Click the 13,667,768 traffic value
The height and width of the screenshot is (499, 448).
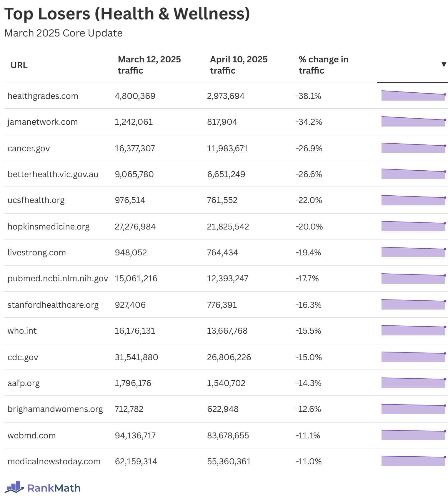coord(227,331)
